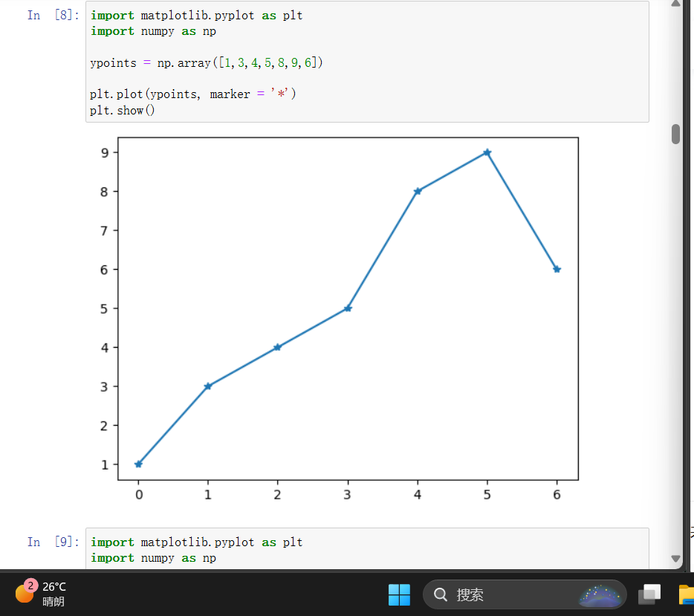Click the plt.plot(ypoints, marker = '*') line
Screen dimensions: 694x616
pyautogui.click(x=193, y=94)
